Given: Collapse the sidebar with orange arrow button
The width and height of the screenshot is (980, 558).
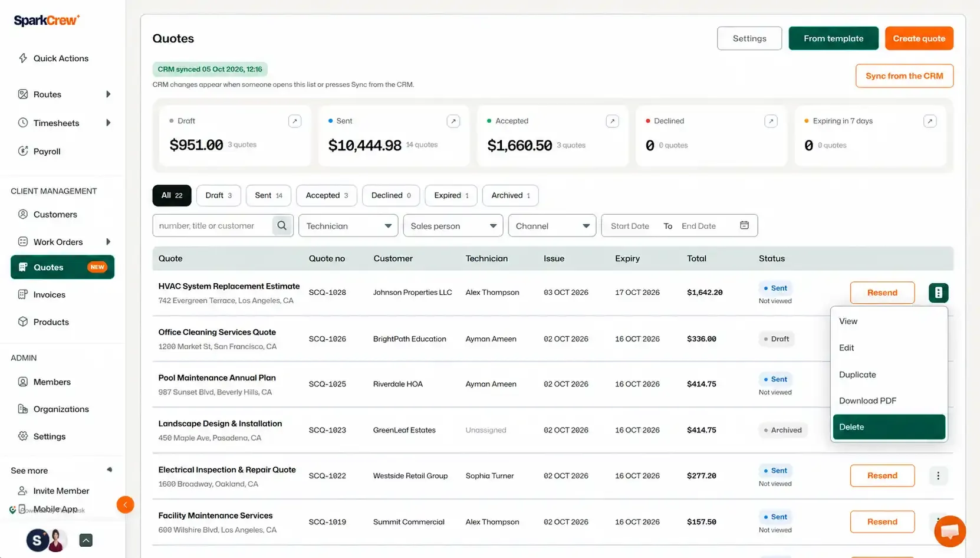Looking at the screenshot, I should click(125, 505).
